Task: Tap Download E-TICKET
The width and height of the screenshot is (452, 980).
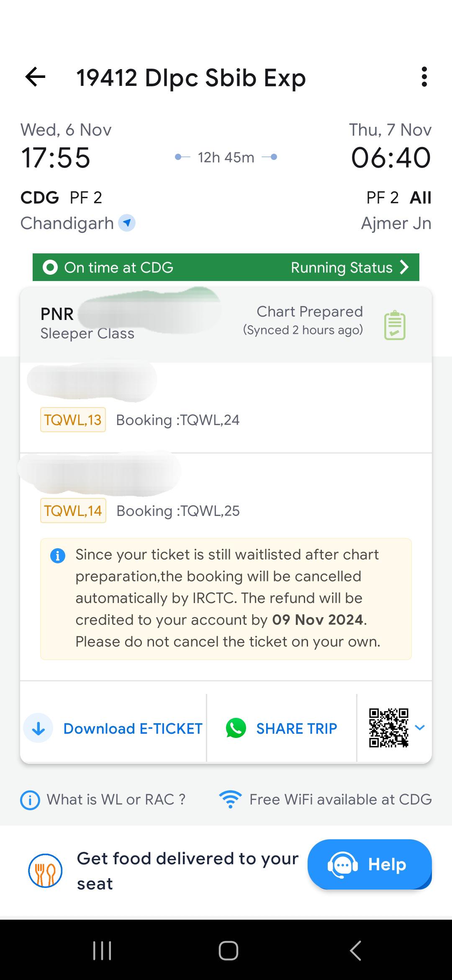Action: coord(132,728)
